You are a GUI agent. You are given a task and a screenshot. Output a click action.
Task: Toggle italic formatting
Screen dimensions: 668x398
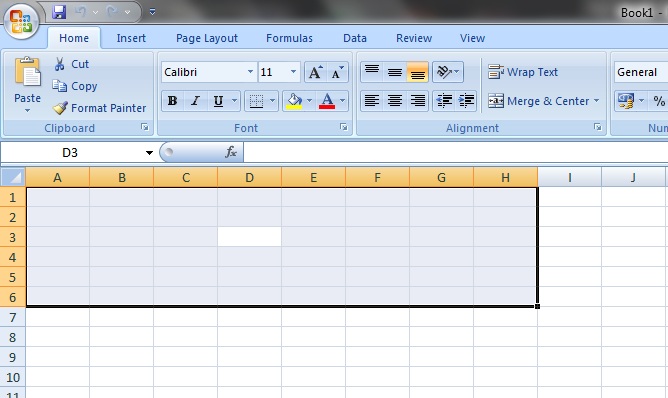point(196,101)
